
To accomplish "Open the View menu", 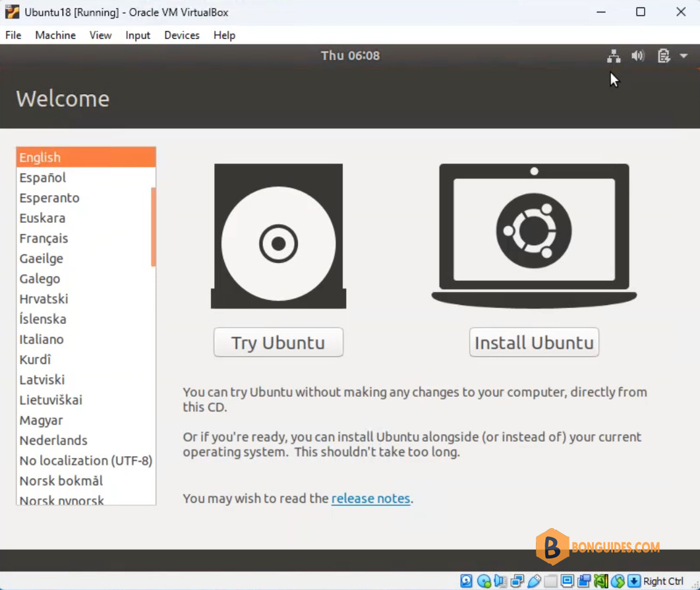I will click(100, 35).
